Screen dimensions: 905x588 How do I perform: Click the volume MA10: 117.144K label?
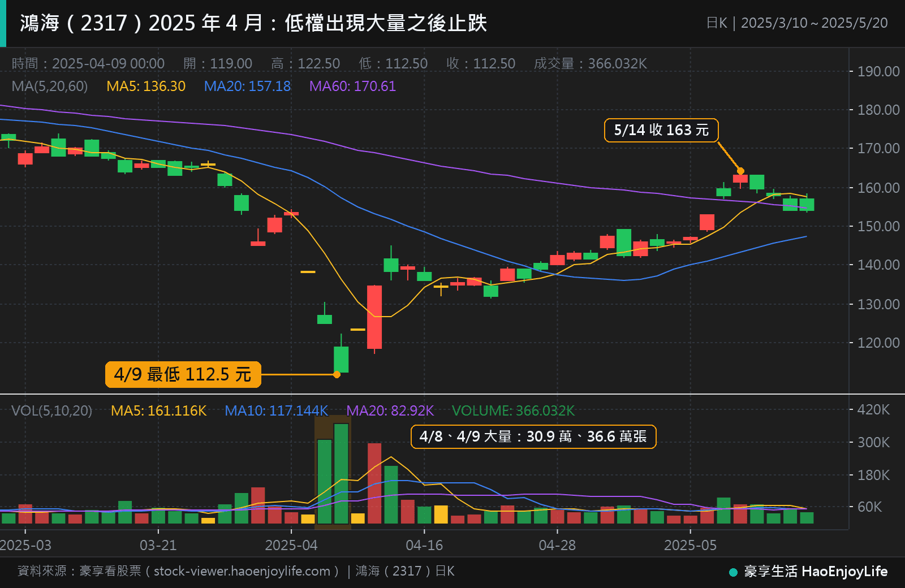click(x=277, y=410)
